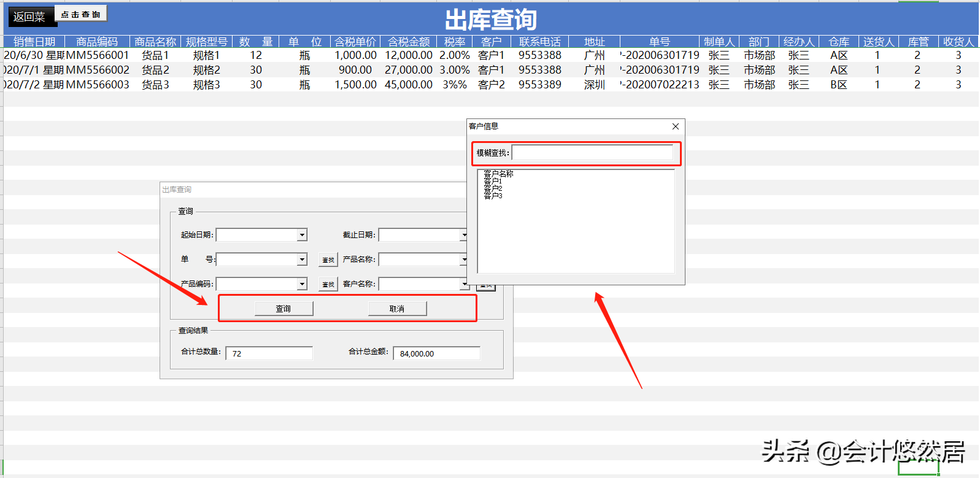Focus the 模糊查找 search field
The height and width of the screenshot is (478, 980).
coord(593,153)
